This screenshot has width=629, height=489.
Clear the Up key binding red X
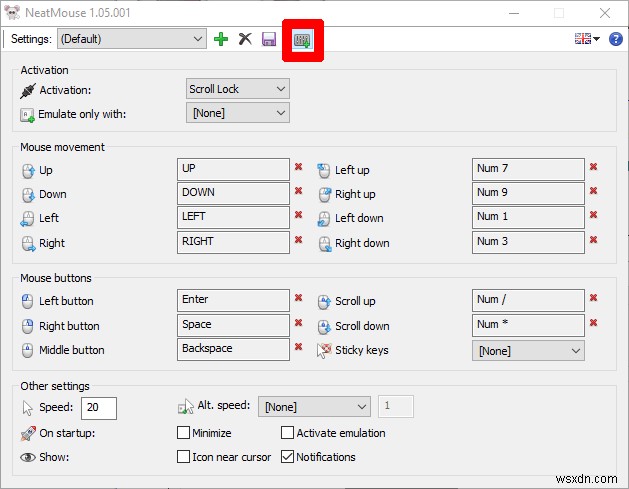[x=298, y=168]
